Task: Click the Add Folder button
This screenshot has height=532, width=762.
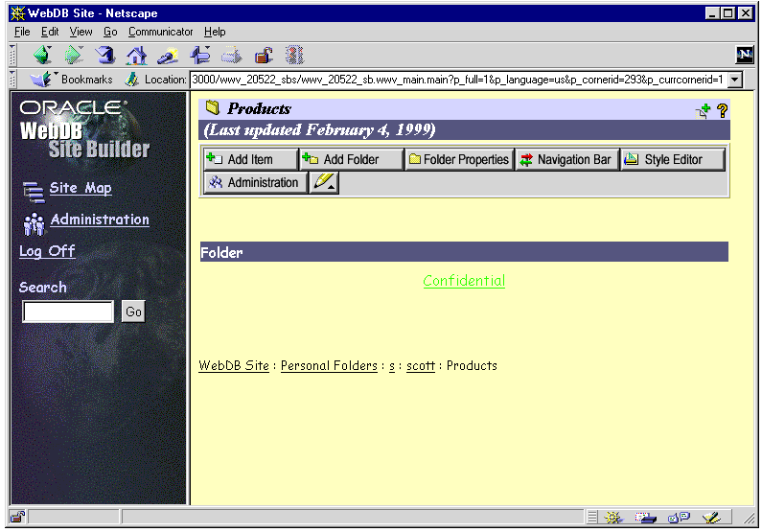Action: pyautogui.click(x=351, y=159)
